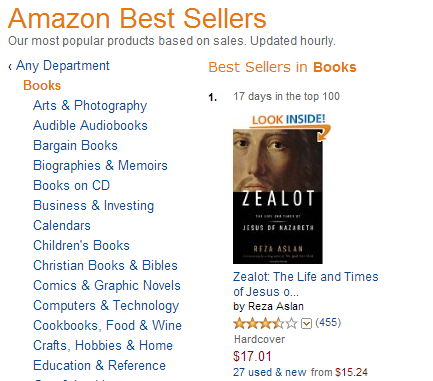Select Comics & Graphic Novels category
This screenshot has height=381, width=433.
tap(107, 286)
